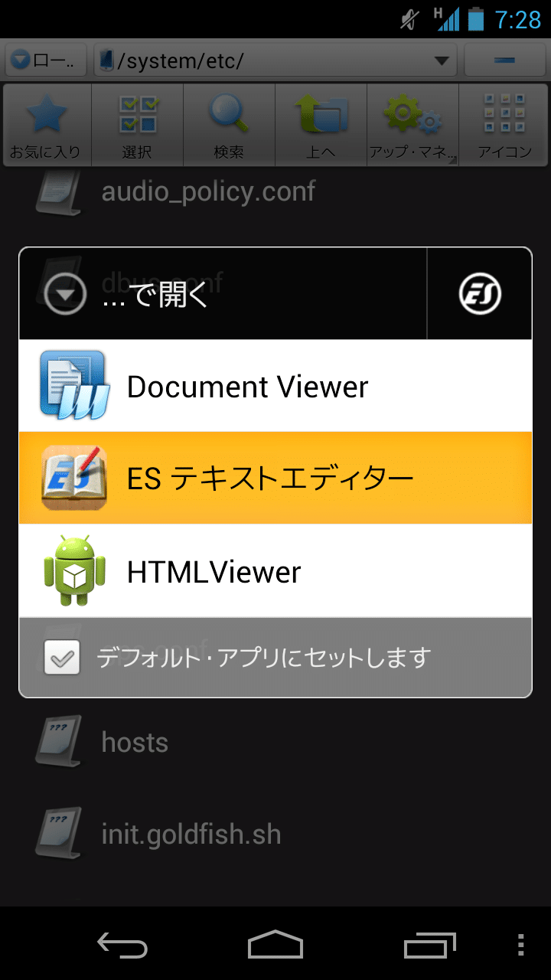Image resolution: width=551 pixels, height=980 pixels.
Task: Select ES テキストエディター from the list
Action: point(275,479)
